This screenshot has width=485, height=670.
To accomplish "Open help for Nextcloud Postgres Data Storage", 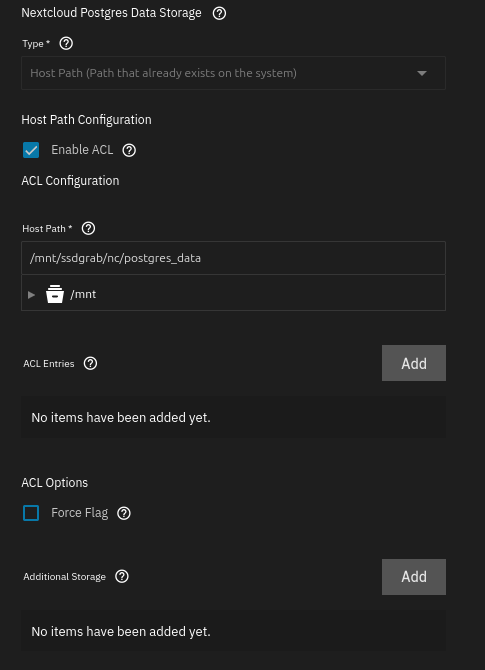I will click(x=219, y=13).
